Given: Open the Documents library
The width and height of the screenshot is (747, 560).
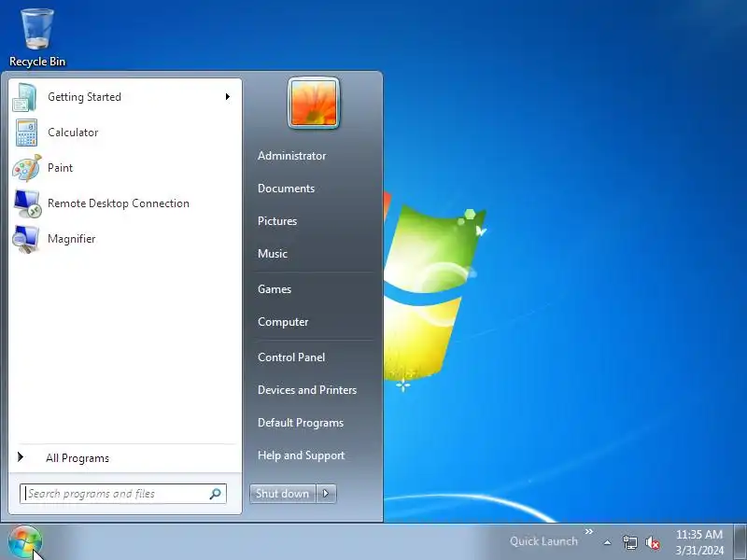Looking at the screenshot, I should [x=286, y=189].
